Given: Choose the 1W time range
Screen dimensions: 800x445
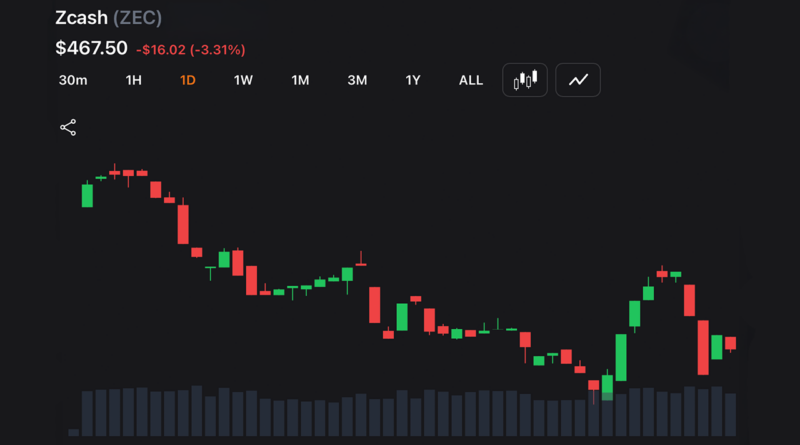Looking at the screenshot, I should [243, 81].
